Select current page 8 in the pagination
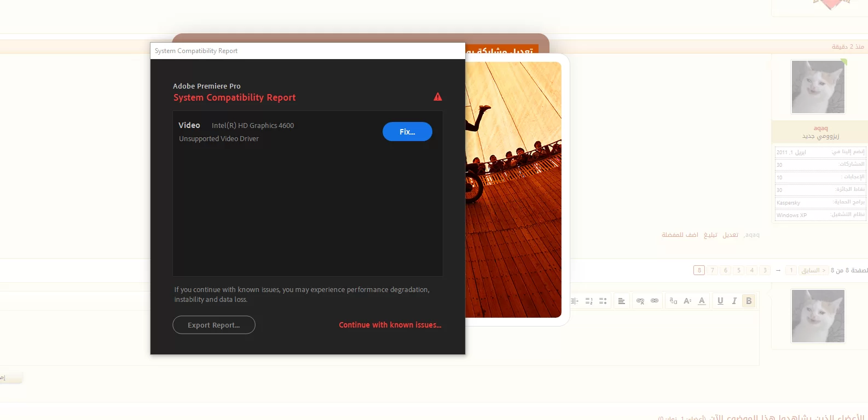 [x=699, y=270]
